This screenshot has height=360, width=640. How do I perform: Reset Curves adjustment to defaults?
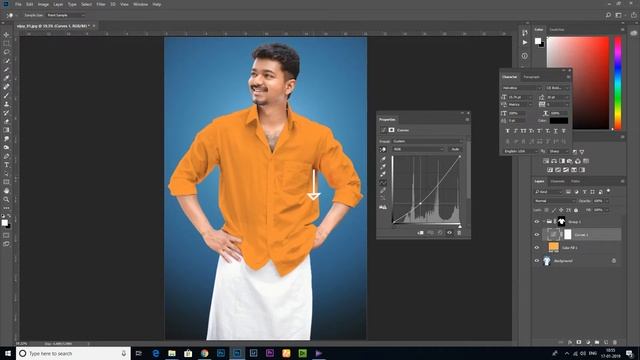(x=440, y=233)
